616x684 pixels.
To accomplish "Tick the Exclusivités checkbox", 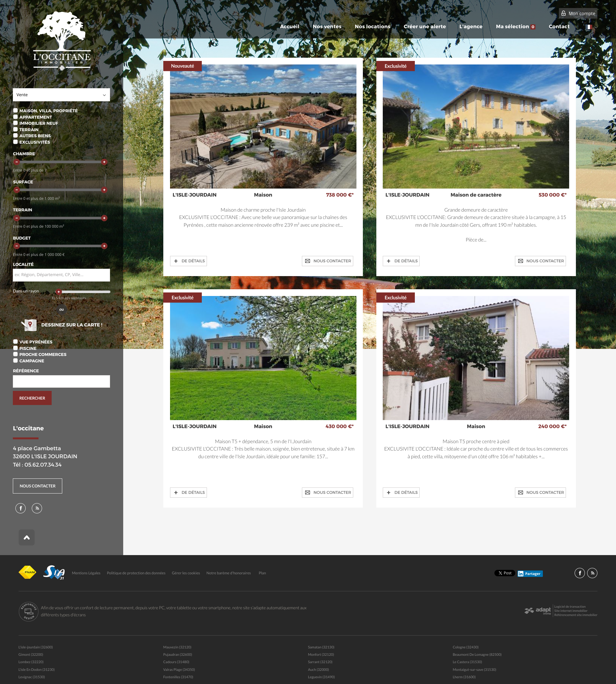I will pos(15,142).
